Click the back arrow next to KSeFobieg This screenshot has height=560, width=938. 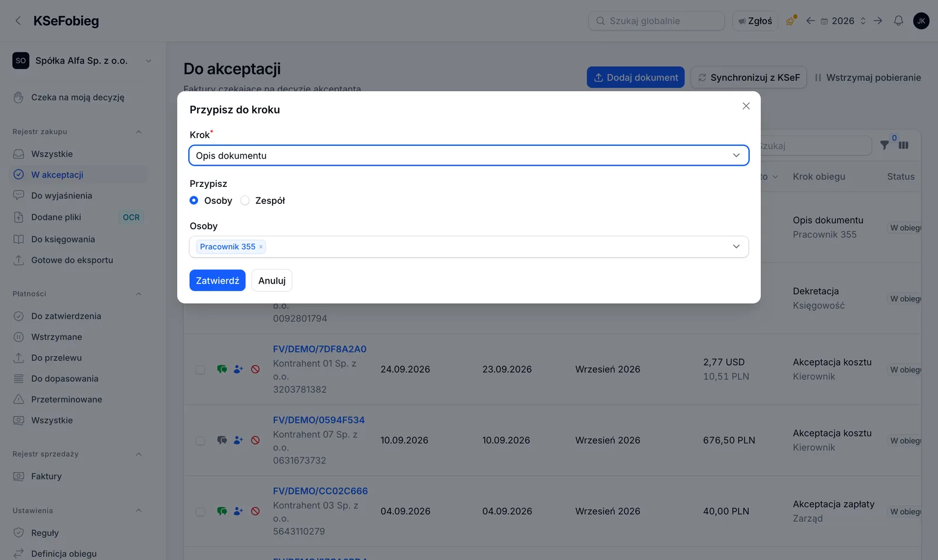(x=18, y=21)
